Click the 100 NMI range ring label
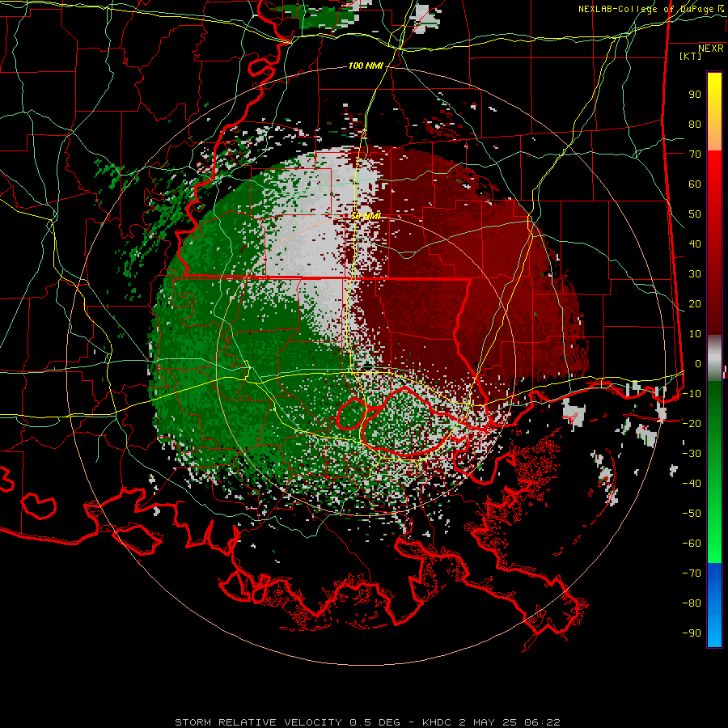Screen dimensions: 728x728 pyautogui.click(x=366, y=66)
